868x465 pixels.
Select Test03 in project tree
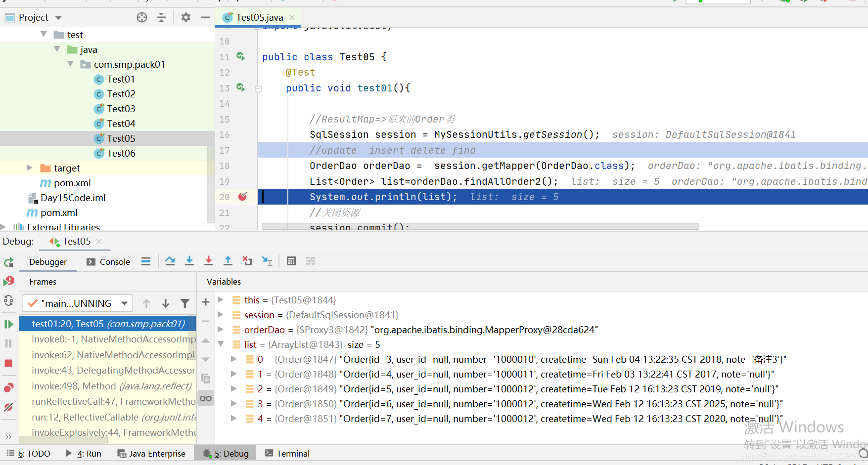click(x=121, y=109)
